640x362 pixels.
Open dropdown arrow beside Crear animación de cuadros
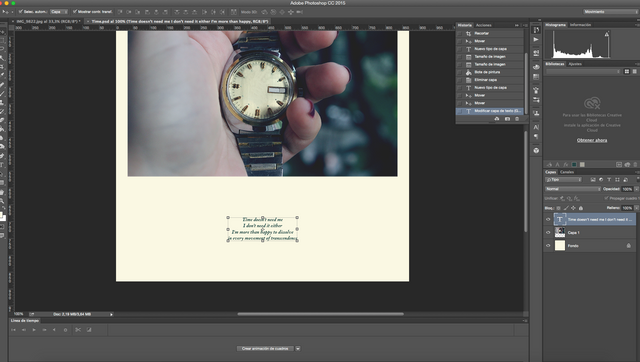pyautogui.click(x=298, y=349)
